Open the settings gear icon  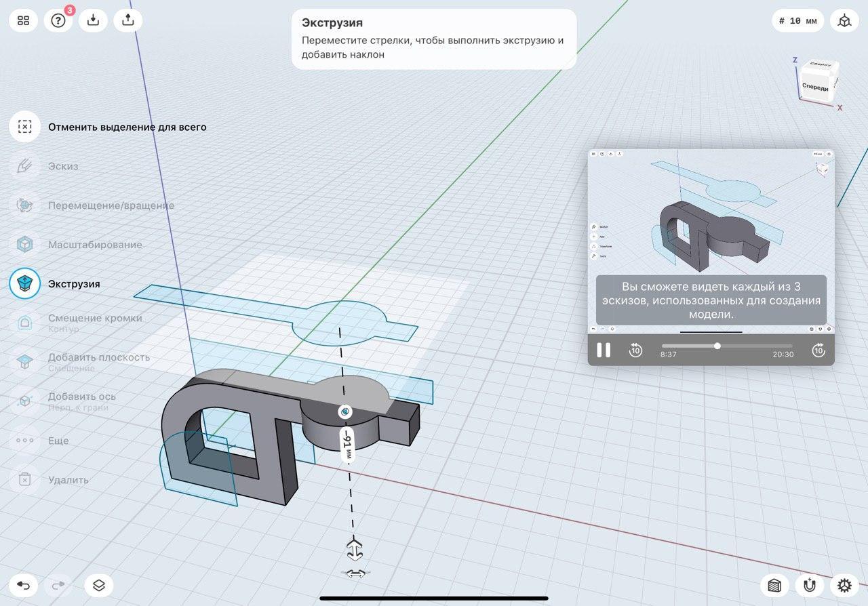tap(844, 585)
